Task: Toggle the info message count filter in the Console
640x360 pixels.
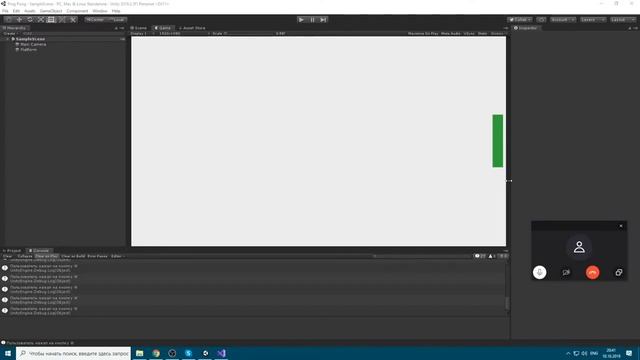Action: coord(480,256)
